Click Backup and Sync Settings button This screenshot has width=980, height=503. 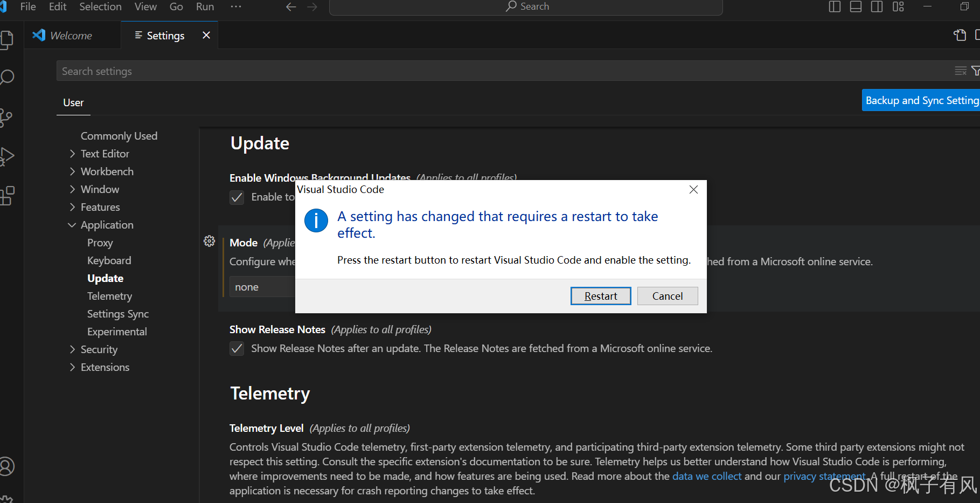pyautogui.click(x=921, y=100)
